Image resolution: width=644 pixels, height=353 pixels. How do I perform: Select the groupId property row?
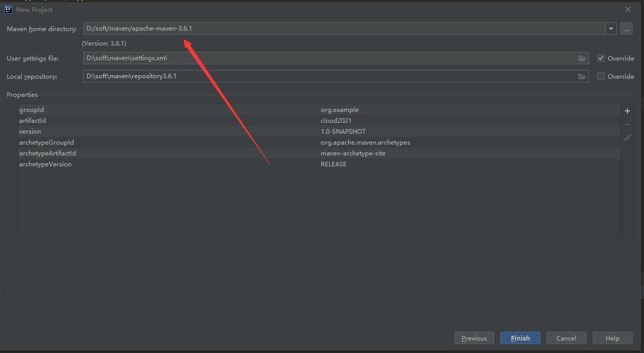pyautogui.click(x=319, y=110)
